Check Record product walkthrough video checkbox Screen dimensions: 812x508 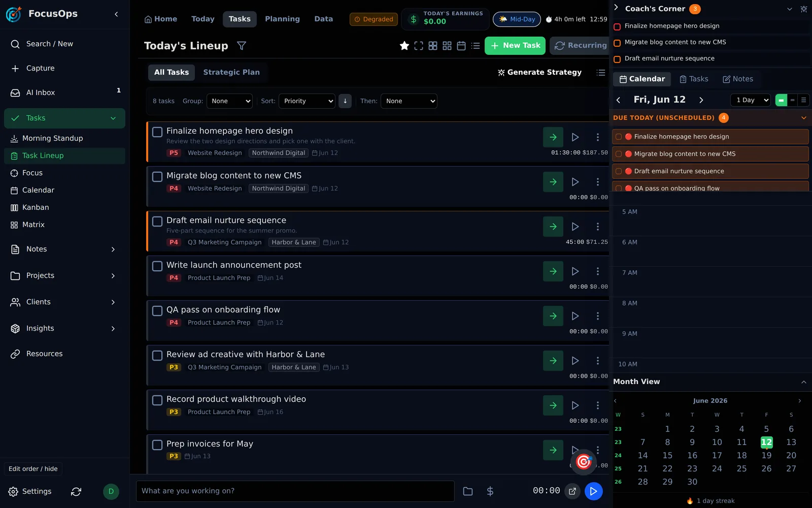click(x=157, y=400)
